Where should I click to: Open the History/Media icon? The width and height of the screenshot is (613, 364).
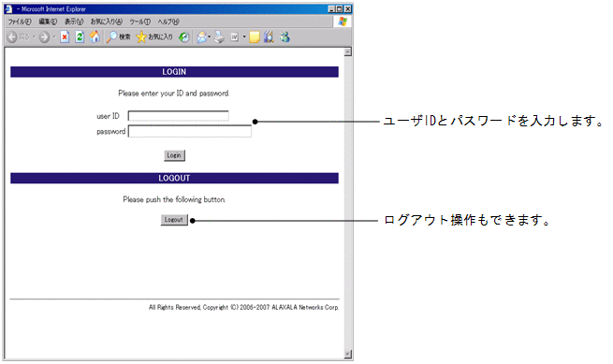[x=183, y=37]
